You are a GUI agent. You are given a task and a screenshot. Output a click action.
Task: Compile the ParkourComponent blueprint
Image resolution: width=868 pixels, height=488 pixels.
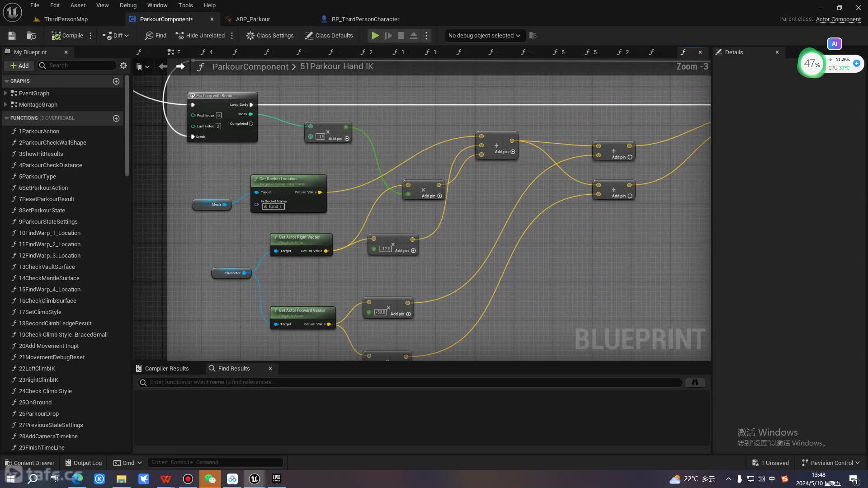click(67, 35)
